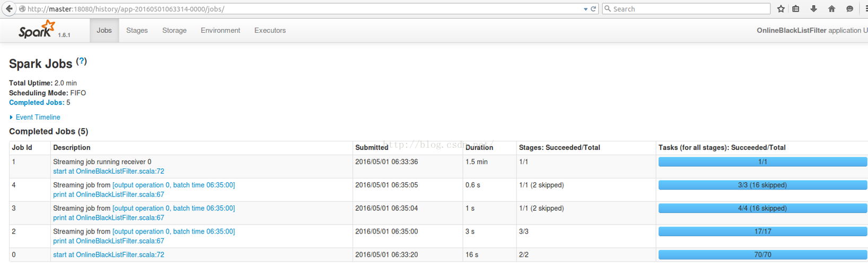Open the downloads arrow icon

tap(813, 8)
